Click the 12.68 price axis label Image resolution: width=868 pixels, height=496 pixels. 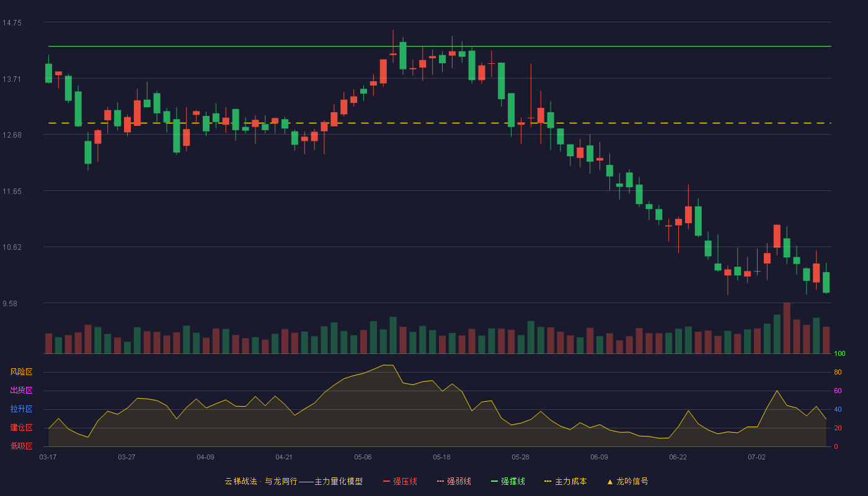12,135
